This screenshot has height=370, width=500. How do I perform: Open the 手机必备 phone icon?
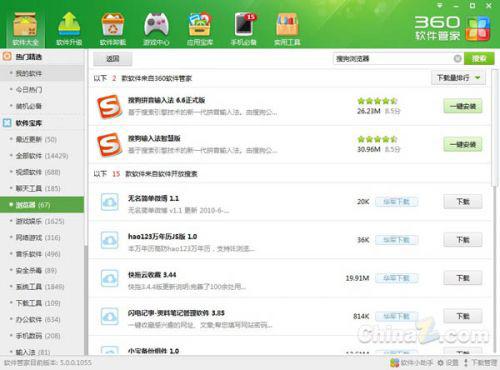point(244,29)
